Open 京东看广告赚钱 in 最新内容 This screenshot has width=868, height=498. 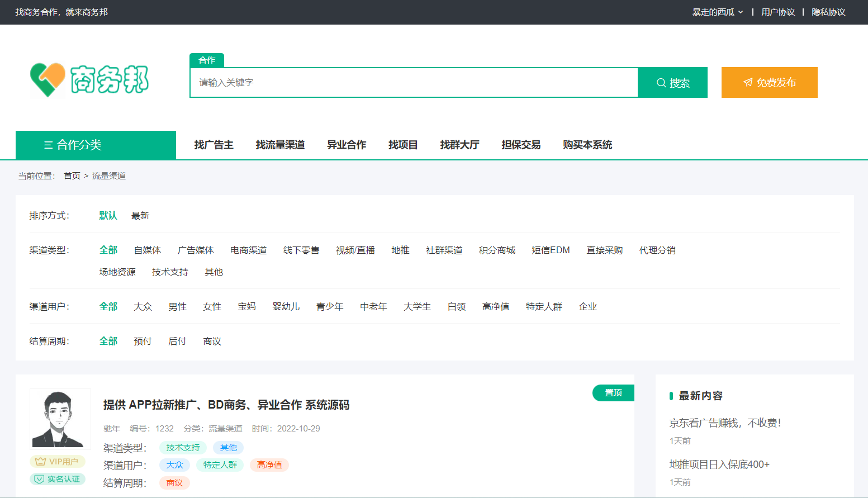pos(724,424)
